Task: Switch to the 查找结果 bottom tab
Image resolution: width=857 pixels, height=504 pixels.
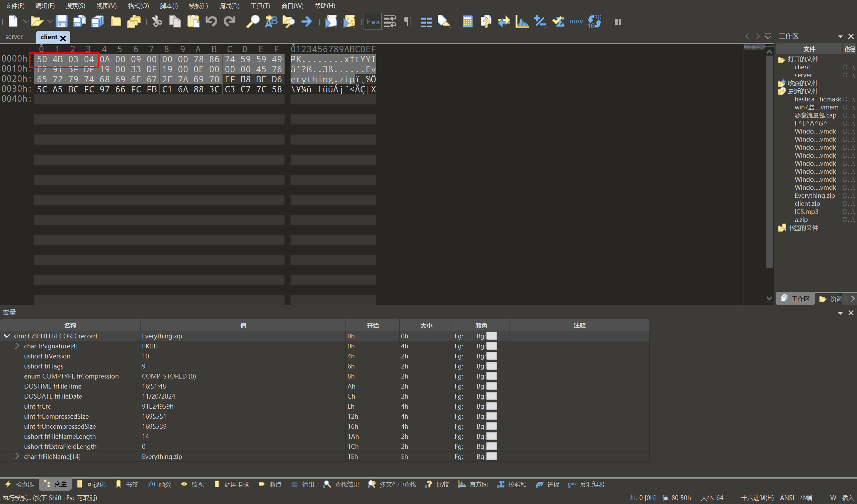Action: coord(341,484)
